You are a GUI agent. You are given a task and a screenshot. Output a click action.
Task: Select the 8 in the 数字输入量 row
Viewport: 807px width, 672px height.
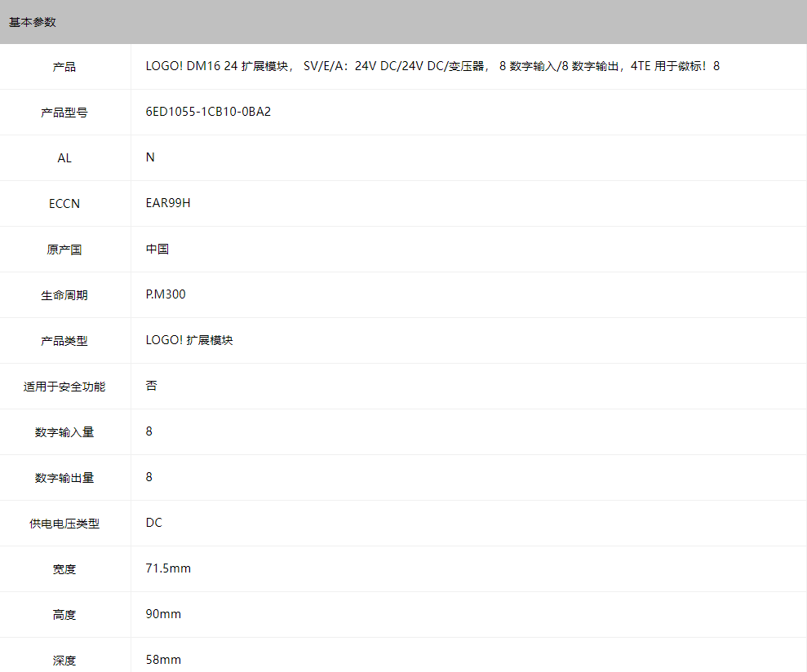[149, 431]
